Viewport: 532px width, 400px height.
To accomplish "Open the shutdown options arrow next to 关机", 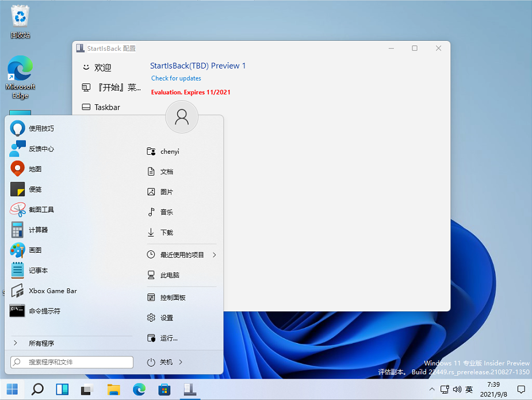I will coord(181,362).
